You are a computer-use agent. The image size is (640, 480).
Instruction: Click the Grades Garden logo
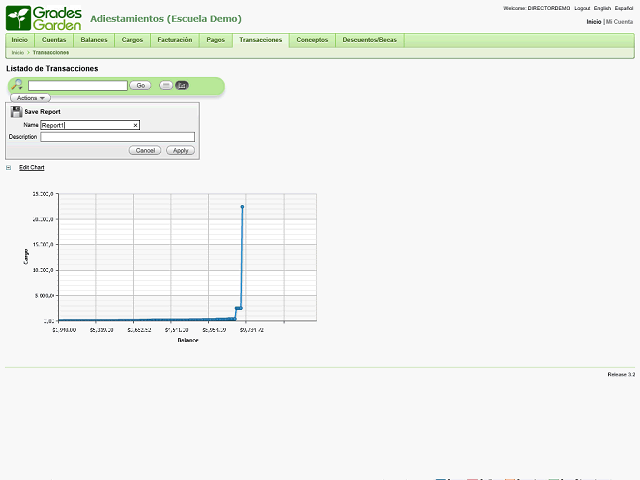click(43, 17)
